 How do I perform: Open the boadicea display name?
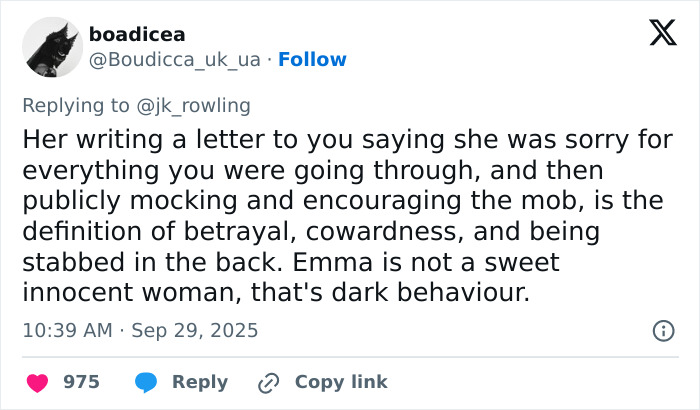click(137, 35)
